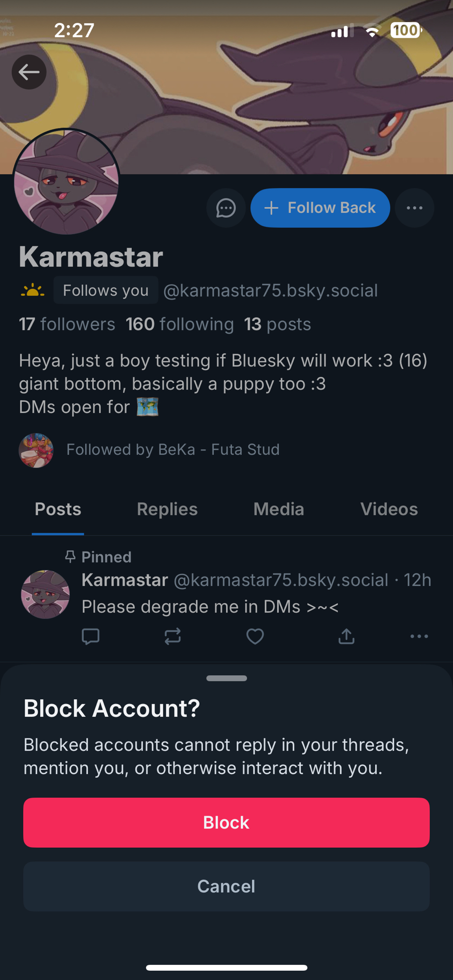Repost the pinned post
The image size is (453, 980).
[173, 636]
